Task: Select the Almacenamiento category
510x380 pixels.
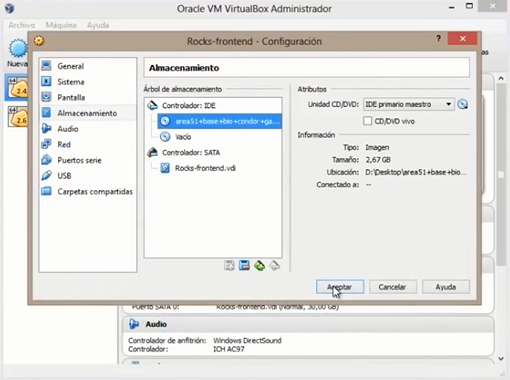Action: [x=87, y=113]
